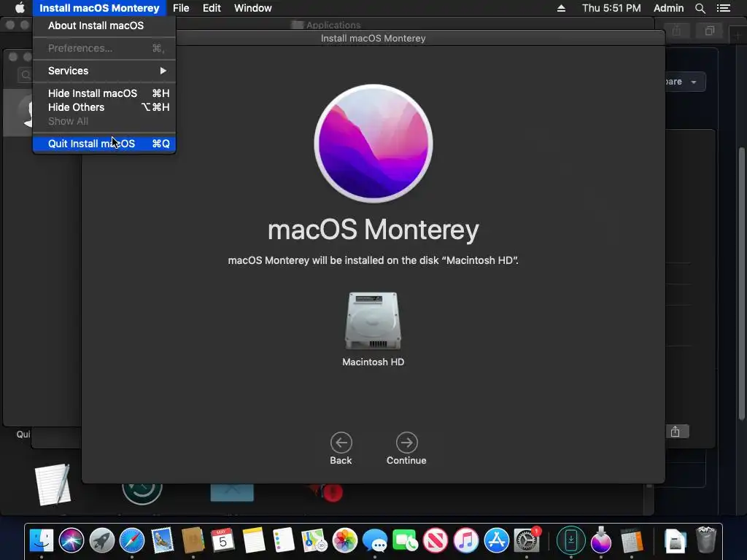Select the Macintosh HD disk icon

point(373,321)
